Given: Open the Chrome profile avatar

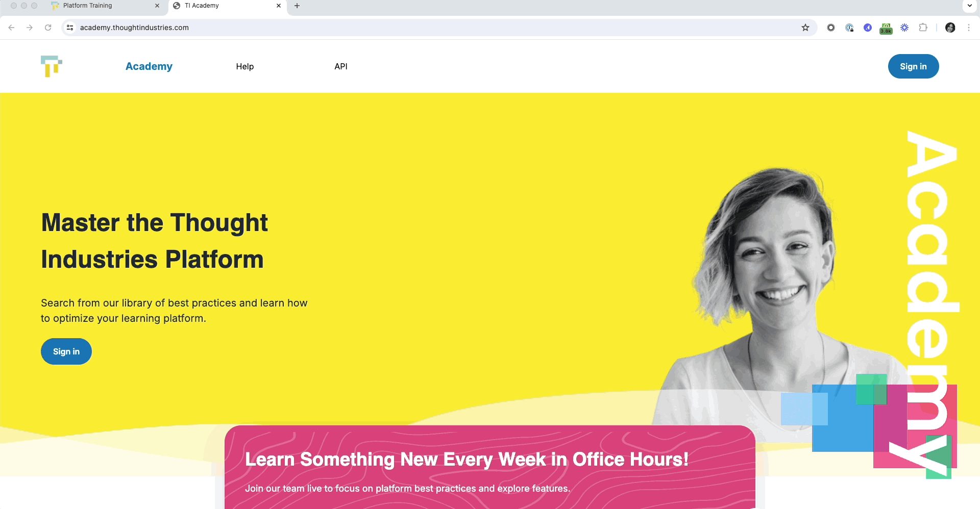Looking at the screenshot, I should point(950,28).
